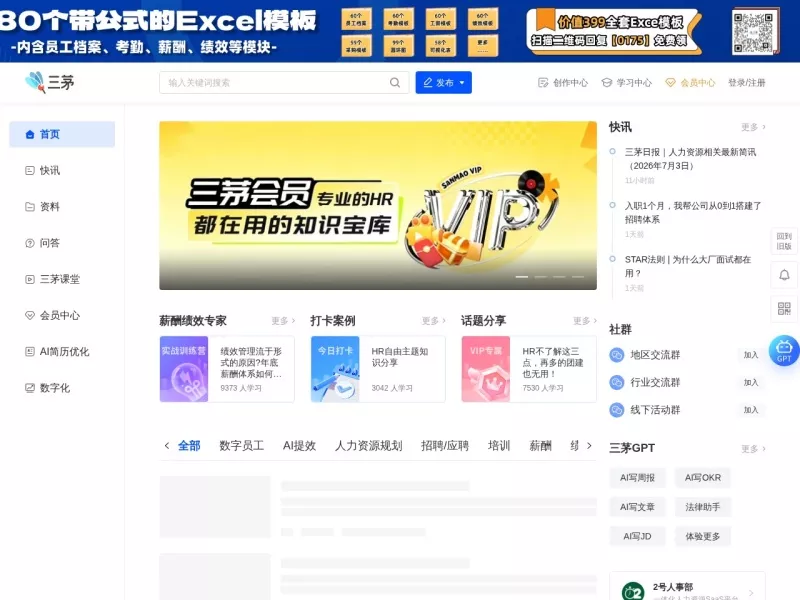Screen dimensions: 800x600
Task: Open news STAR法则 为什么大厂面试都在用
Action: pyautogui.click(x=688, y=266)
